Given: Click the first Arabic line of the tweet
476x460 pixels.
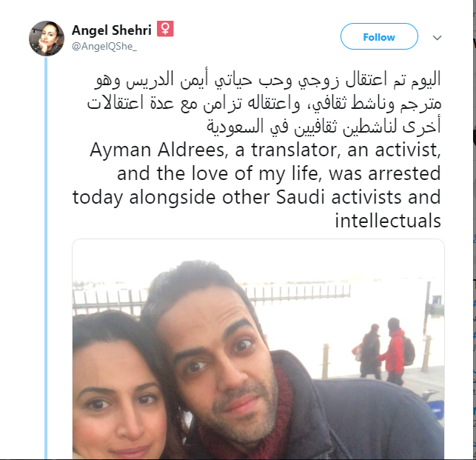Looking at the screenshot, I should (x=267, y=80).
